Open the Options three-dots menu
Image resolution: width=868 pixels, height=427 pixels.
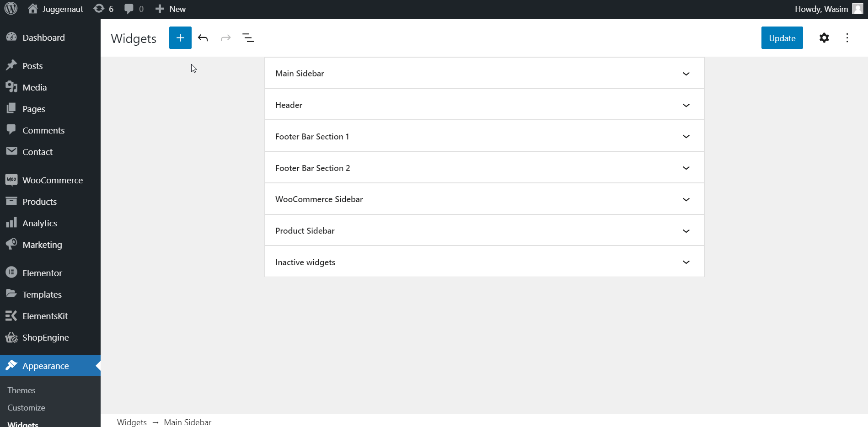847,38
